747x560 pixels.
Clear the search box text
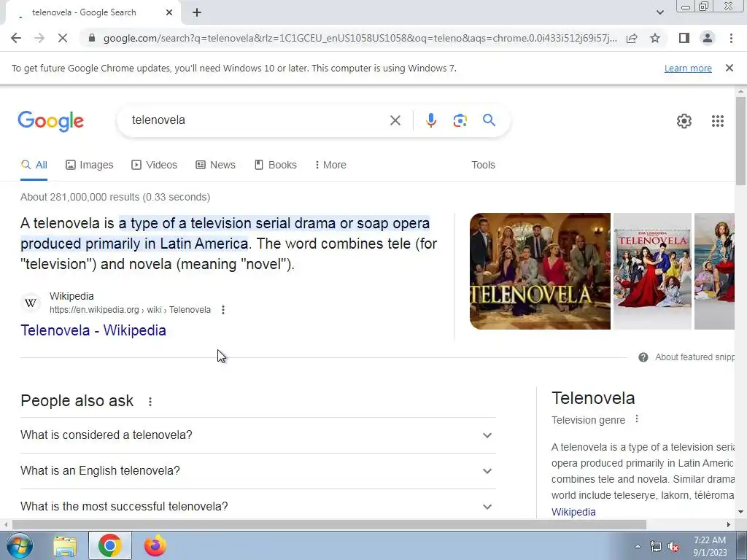(x=395, y=120)
